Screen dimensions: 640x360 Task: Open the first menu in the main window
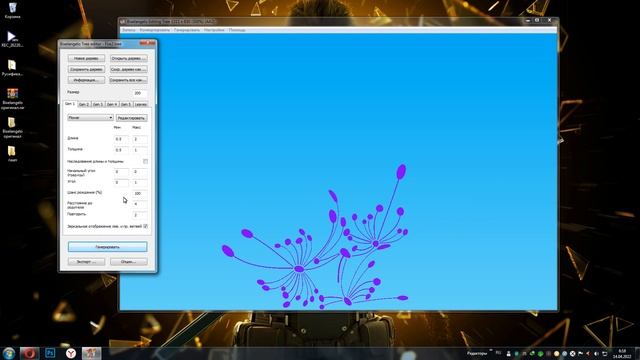coord(128,30)
